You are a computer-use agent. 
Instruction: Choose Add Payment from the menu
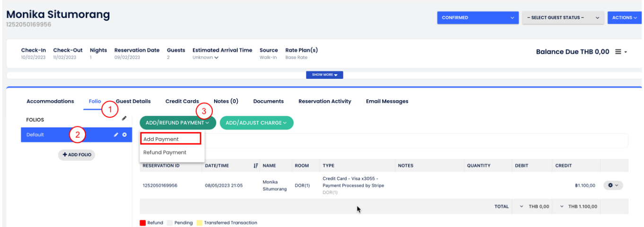point(161,139)
